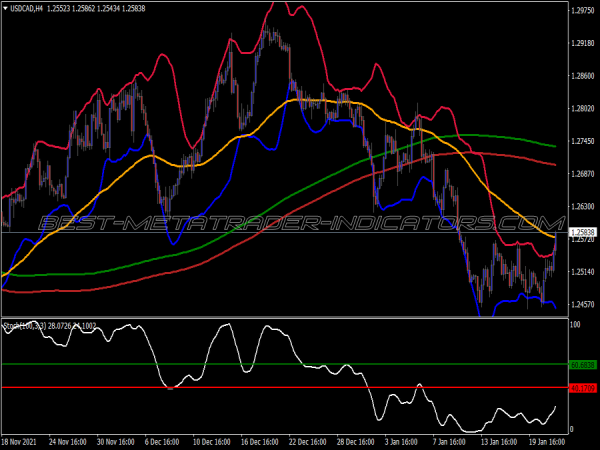Click the 1.24570 price scale value
The width and height of the screenshot is (600, 450).
pos(582,305)
